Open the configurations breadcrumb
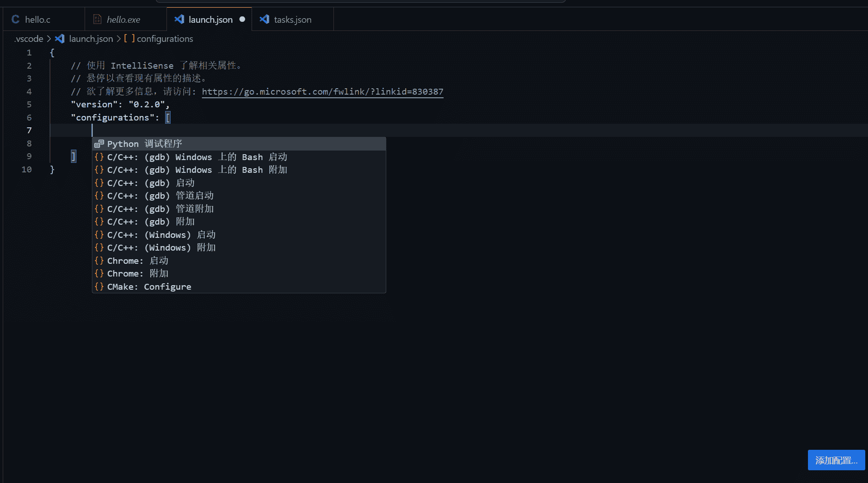868x483 pixels. coord(165,39)
